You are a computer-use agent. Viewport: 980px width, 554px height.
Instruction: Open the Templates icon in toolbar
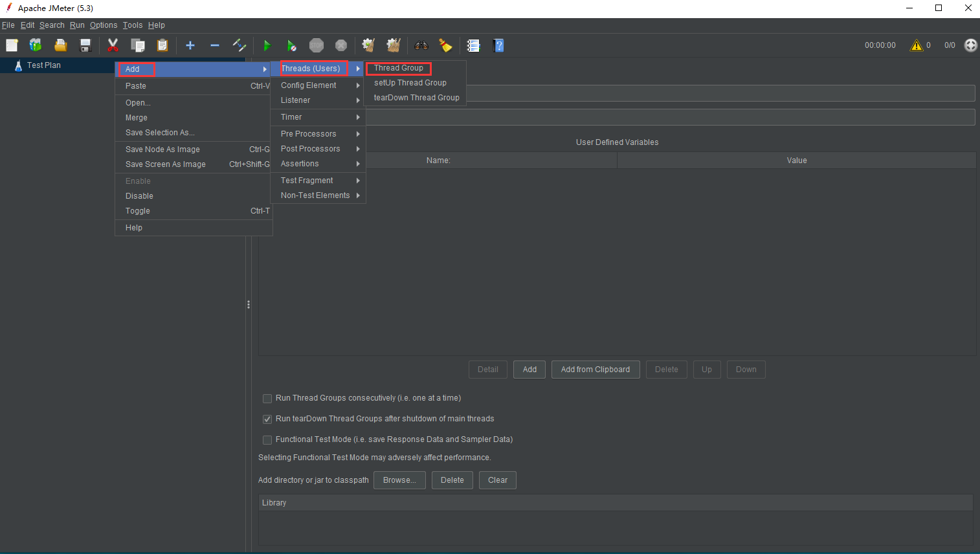[36, 45]
